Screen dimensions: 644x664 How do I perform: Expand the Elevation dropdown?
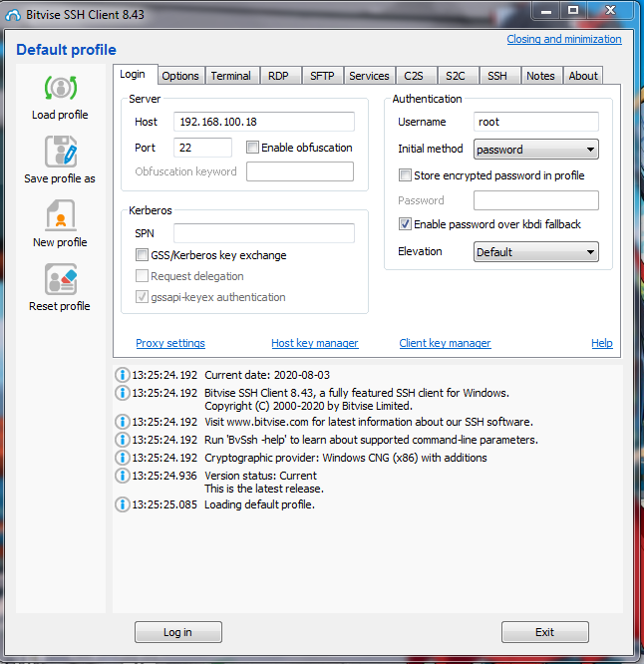[x=535, y=252]
